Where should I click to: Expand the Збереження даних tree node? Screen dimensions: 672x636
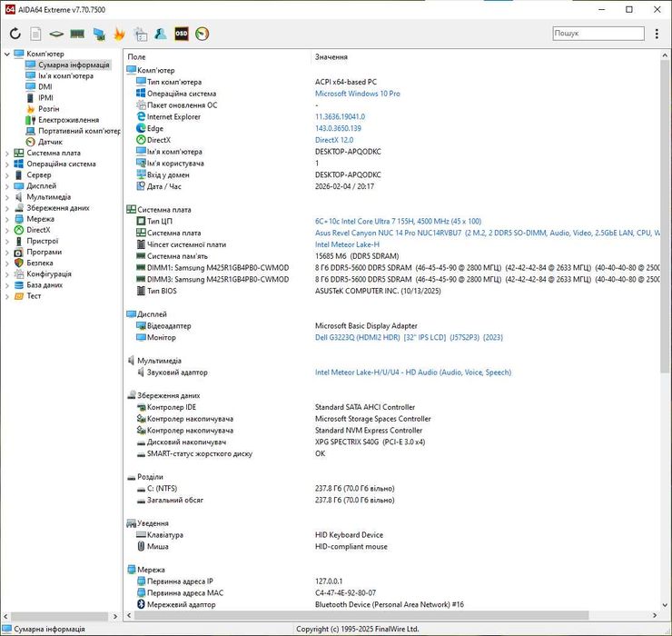6,208
